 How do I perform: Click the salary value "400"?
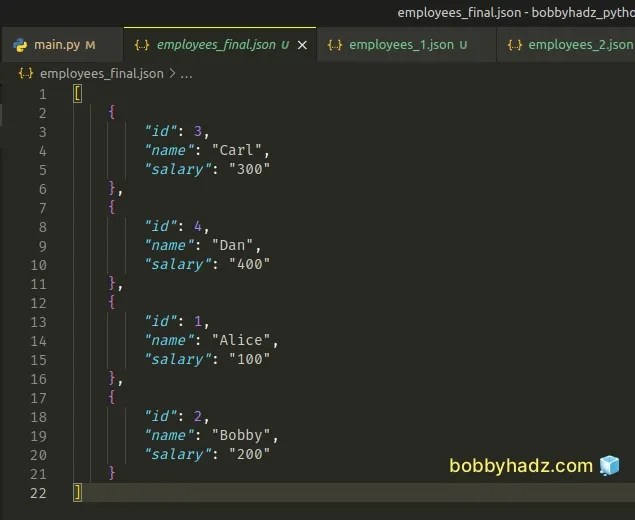point(249,264)
